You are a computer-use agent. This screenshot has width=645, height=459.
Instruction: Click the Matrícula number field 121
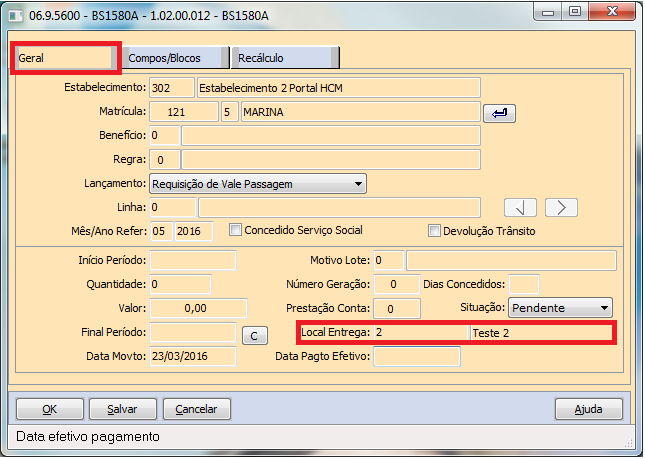(x=183, y=112)
